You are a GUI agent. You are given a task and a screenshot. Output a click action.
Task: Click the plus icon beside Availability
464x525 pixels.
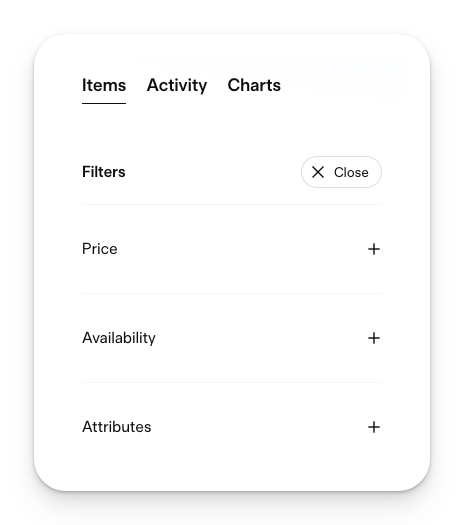(x=374, y=338)
